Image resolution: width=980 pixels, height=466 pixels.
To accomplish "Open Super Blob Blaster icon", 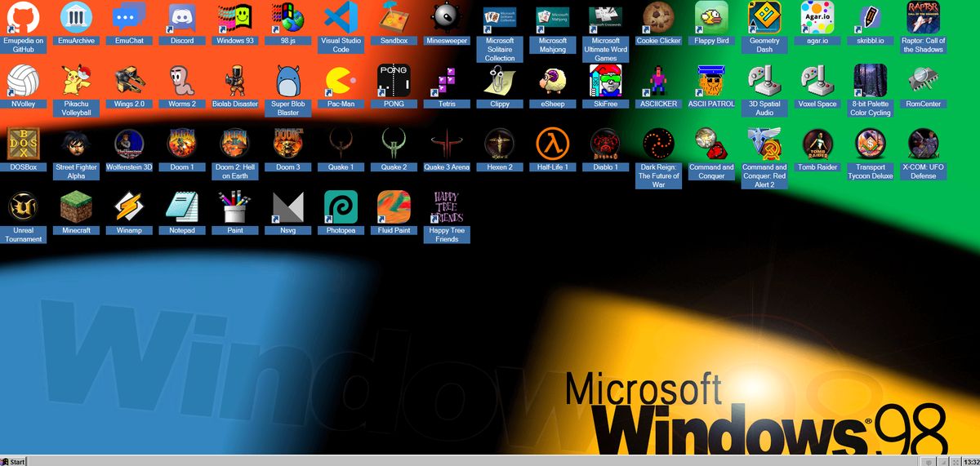I will point(288,81).
